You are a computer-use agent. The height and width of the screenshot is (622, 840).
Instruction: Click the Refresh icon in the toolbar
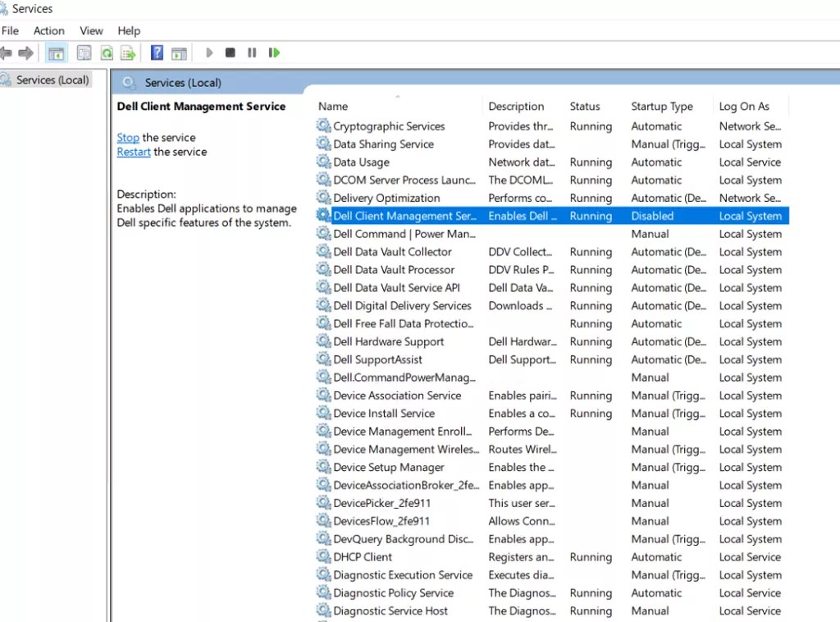pyautogui.click(x=107, y=53)
